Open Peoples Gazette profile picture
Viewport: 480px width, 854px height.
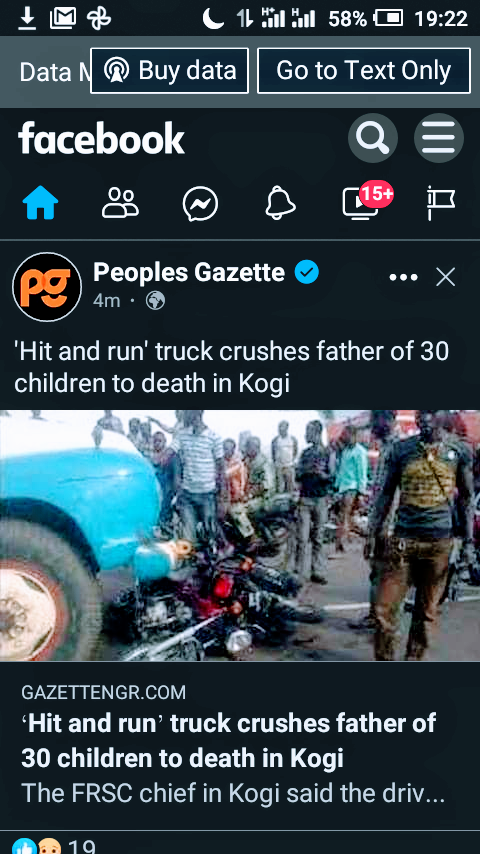[x=47, y=286]
